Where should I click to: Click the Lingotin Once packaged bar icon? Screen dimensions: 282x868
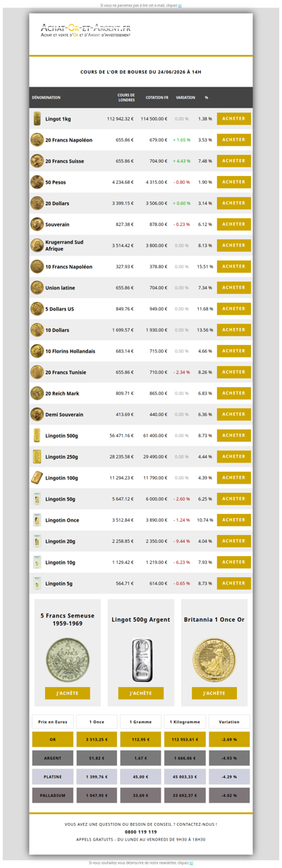click(x=37, y=520)
